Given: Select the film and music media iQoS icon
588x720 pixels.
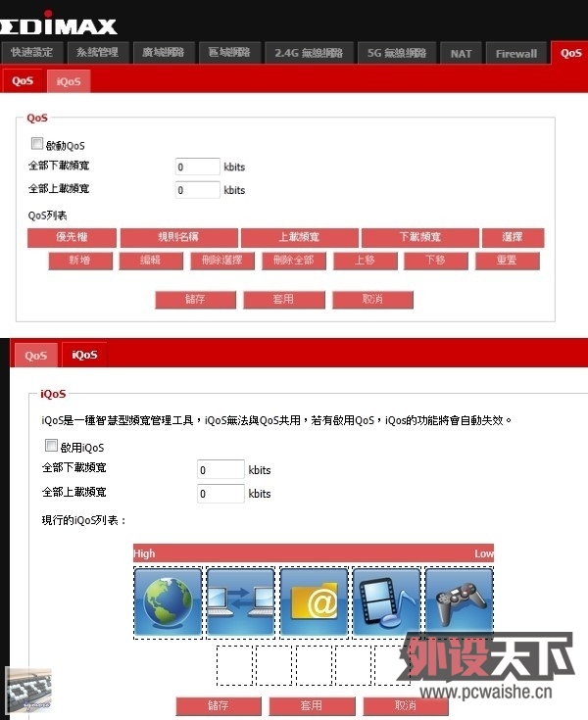Looking at the screenshot, I should 386,602.
